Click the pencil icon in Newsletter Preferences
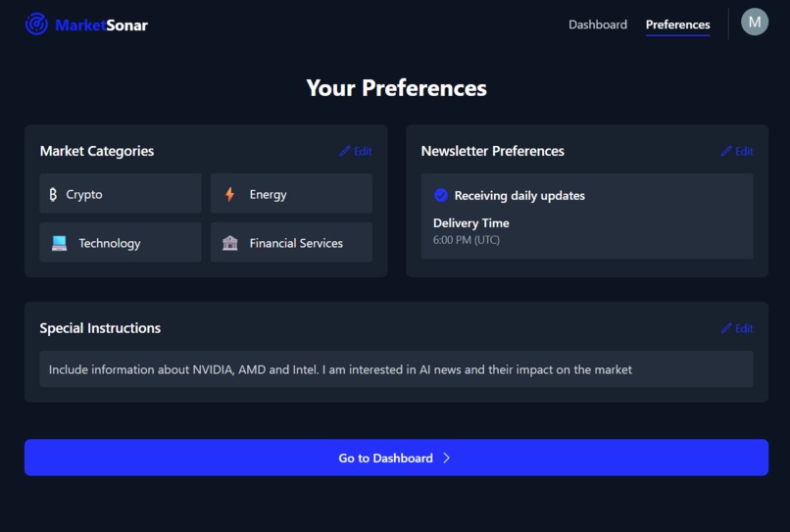Viewport: 790px width, 532px height. click(x=726, y=151)
